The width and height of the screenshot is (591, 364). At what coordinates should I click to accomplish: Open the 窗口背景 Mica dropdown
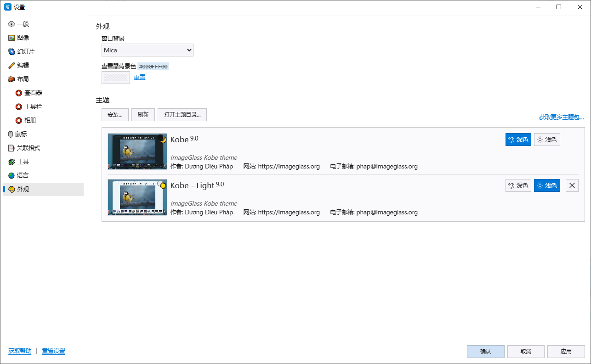pyautogui.click(x=148, y=50)
